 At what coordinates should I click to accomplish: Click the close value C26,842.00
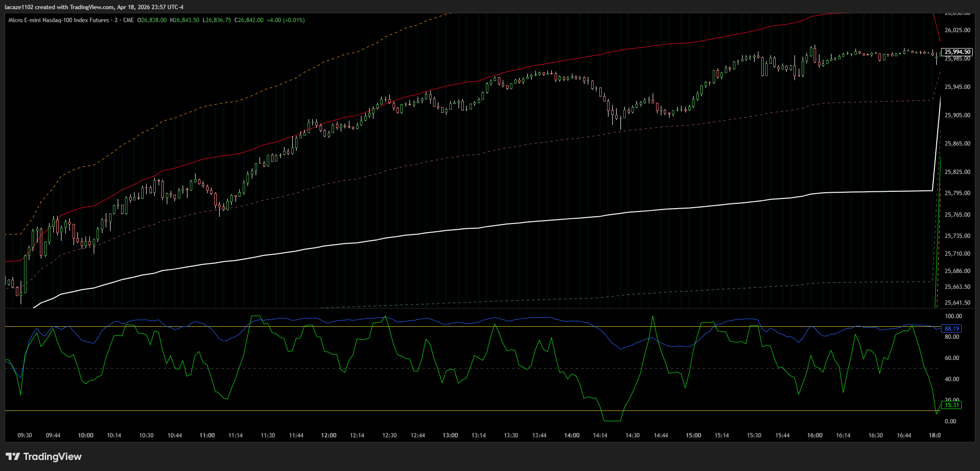pyautogui.click(x=249, y=20)
